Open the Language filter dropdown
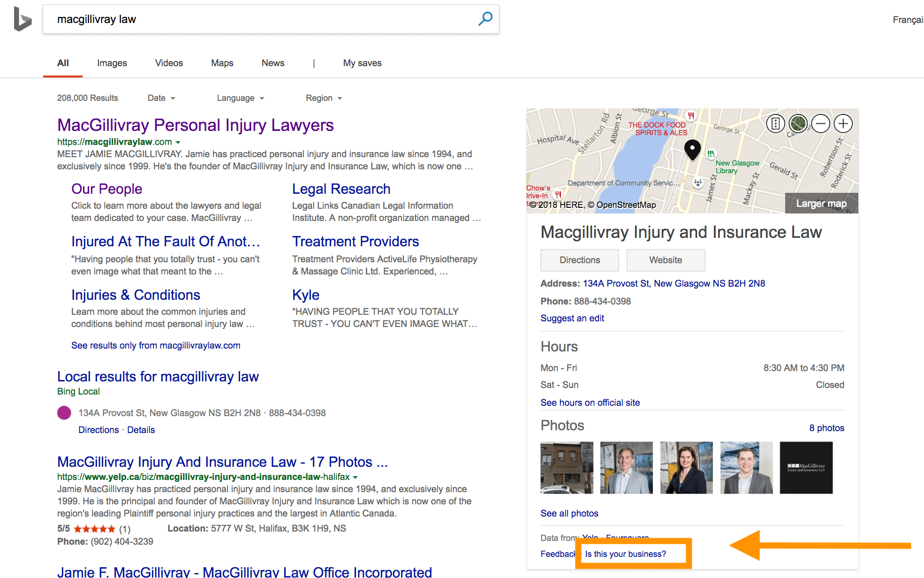Image resolution: width=924 pixels, height=578 pixels. click(241, 98)
